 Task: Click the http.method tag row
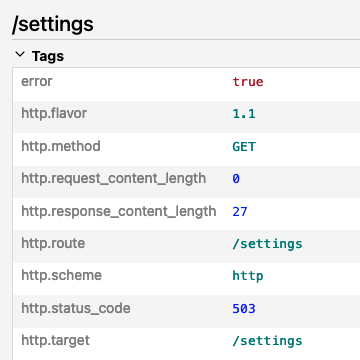pyautogui.click(x=186, y=147)
